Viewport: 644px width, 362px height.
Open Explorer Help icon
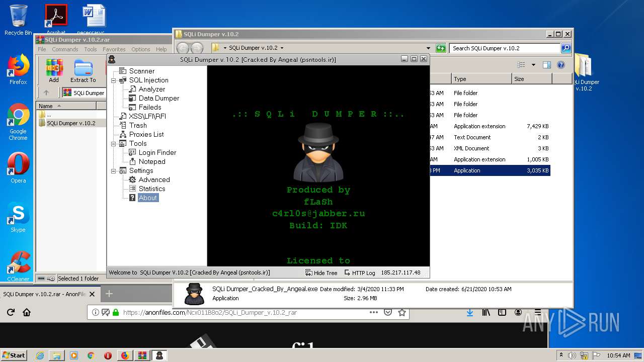pyautogui.click(x=561, y=65)
